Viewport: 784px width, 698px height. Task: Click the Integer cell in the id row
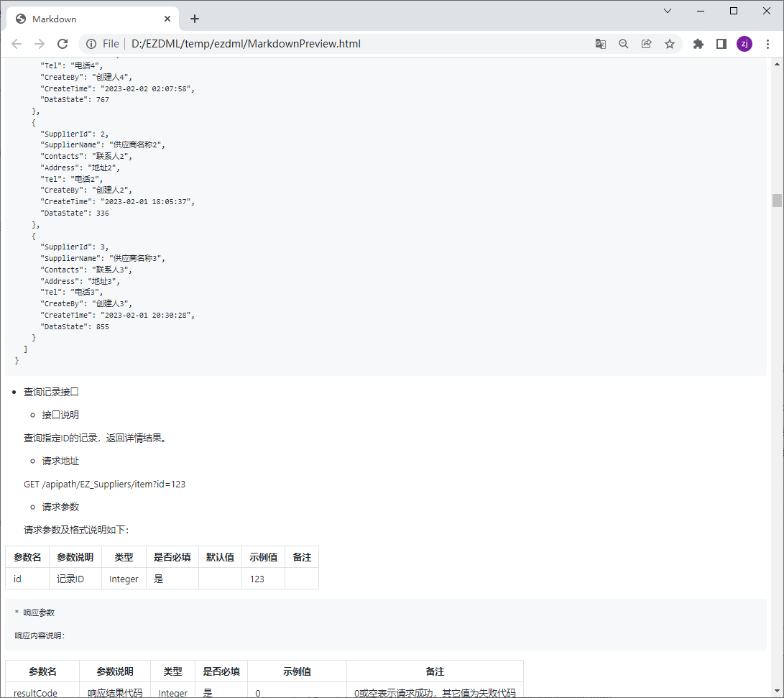(x=124, y=579)
